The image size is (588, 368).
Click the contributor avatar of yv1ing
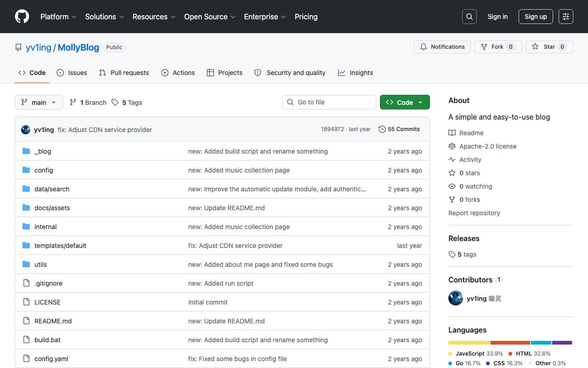click(456, 298)
